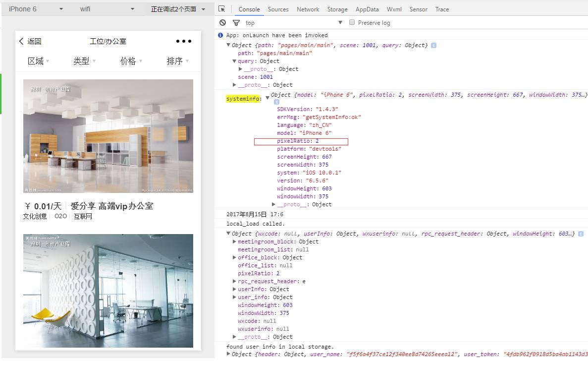Tap the 互联网 tag
The height and width of the screenshot is (365, 588).
83,216
